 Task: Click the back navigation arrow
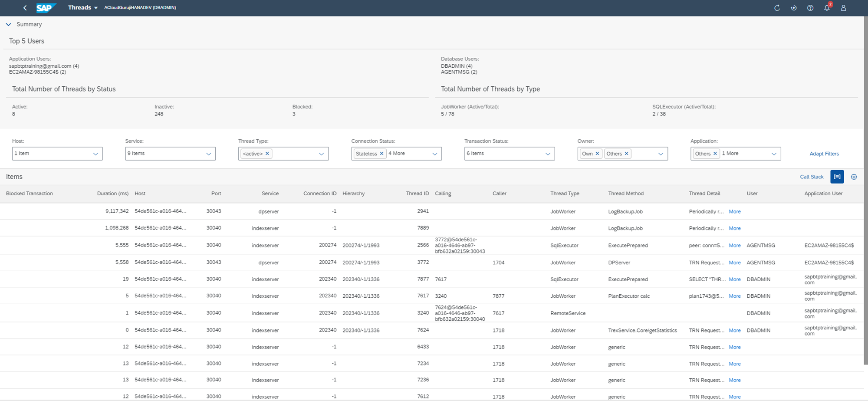[25, 8]
